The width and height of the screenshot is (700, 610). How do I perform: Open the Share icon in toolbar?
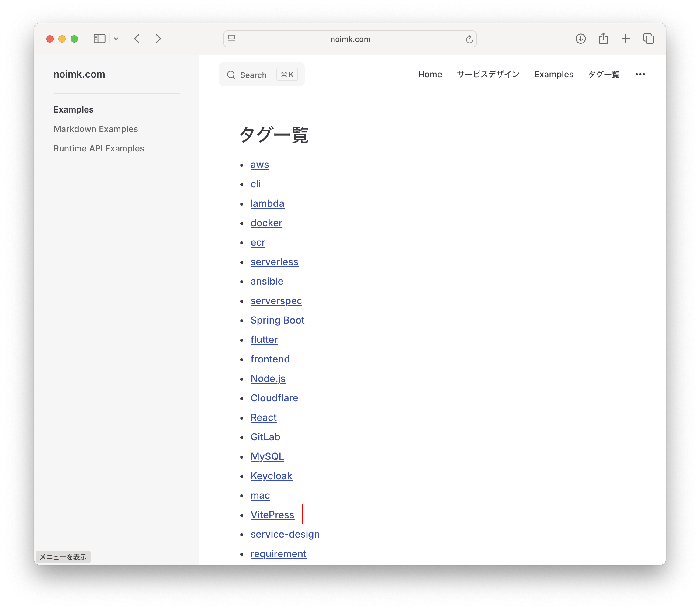[603, 38]
